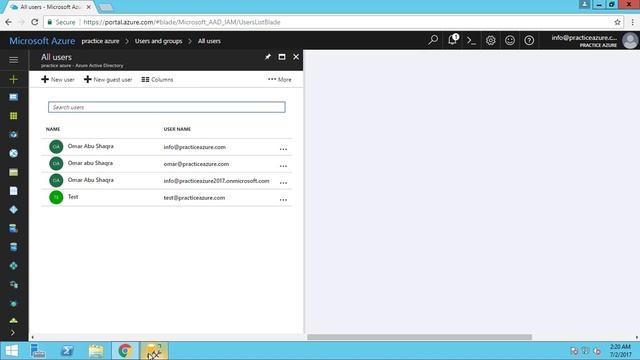Open portal settings gear icon

coord(491,40)
